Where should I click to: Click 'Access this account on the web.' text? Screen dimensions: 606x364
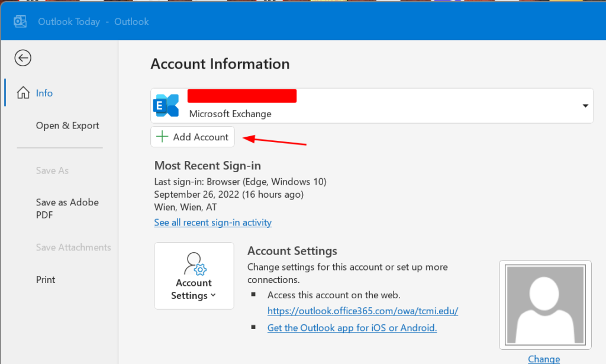(334, 295)
